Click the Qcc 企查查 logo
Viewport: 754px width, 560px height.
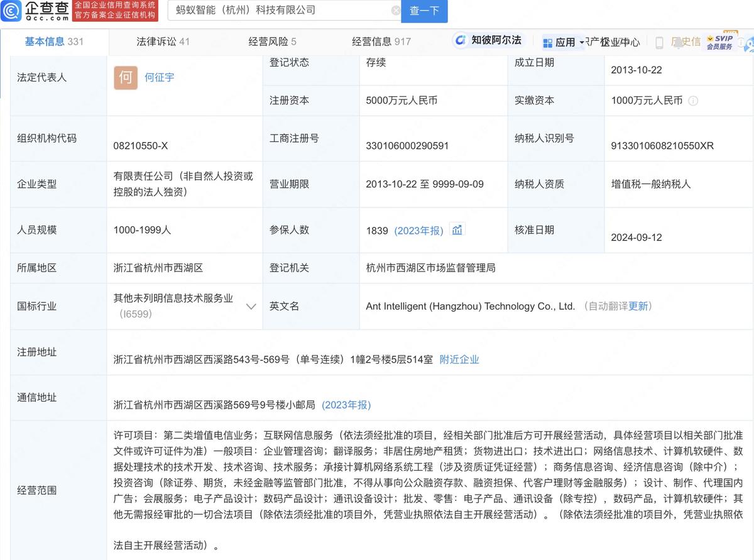[x=35, y=10]
